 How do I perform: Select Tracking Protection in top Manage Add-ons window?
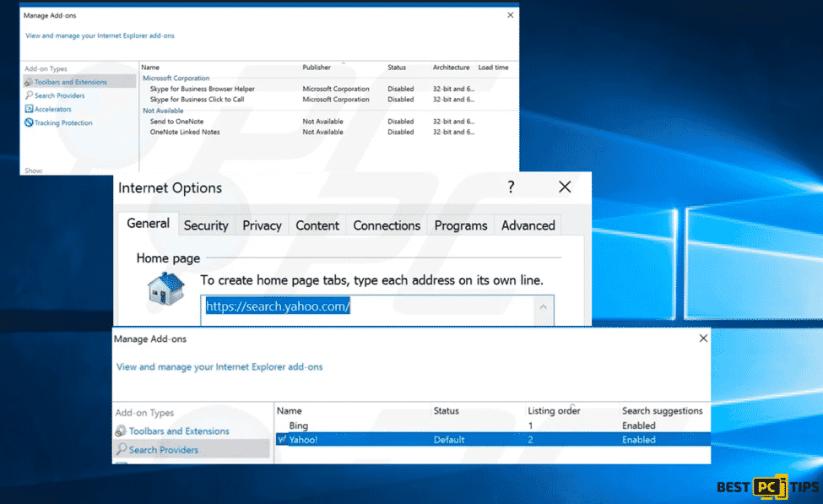pyautogui.click(x=63, y=123)
